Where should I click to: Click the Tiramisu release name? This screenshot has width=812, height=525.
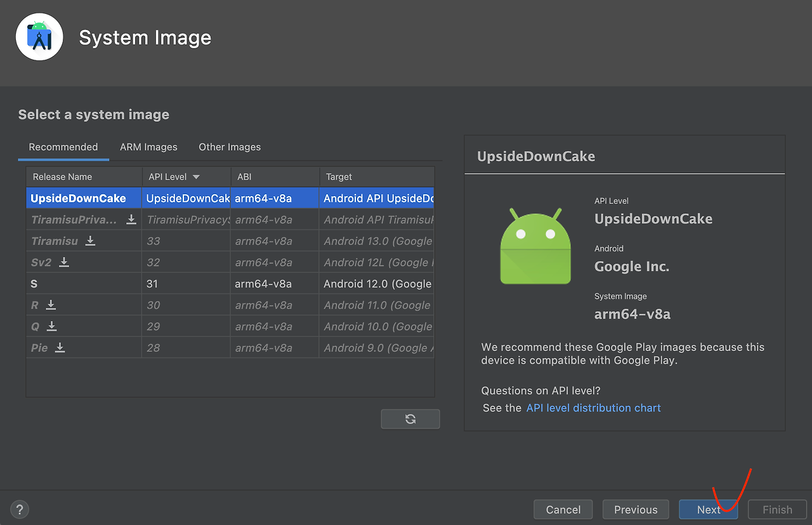[x=55, y=241]
